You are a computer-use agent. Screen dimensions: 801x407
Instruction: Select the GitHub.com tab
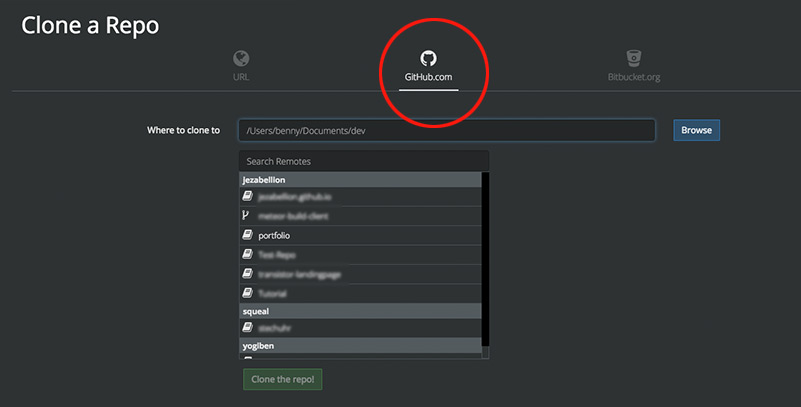pos(428,66)
